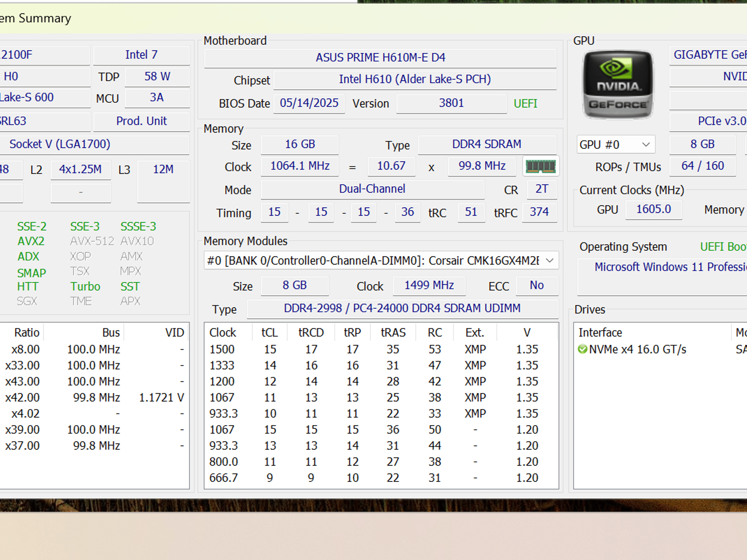747x560 pixels.
Task: Click the ECC value No
Action: (537, 285)
